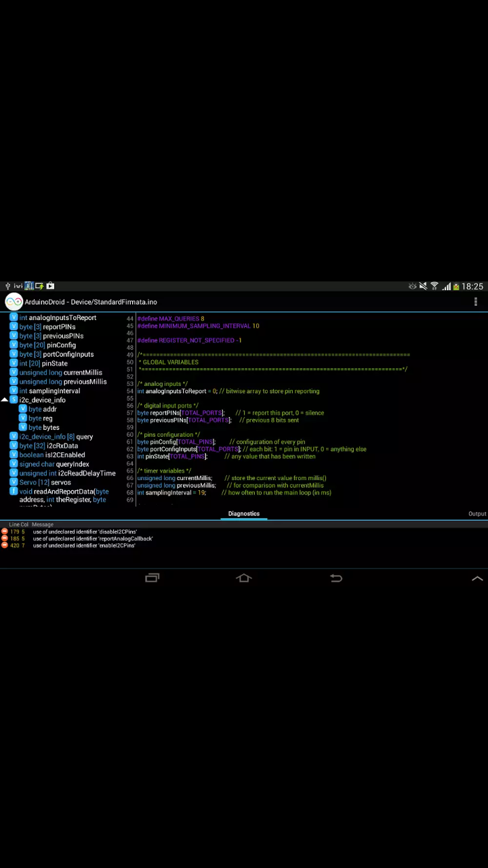Click variable icon beside i2cReadDelayTime
This screenshot has width=488, height=868.
(14, 473)
